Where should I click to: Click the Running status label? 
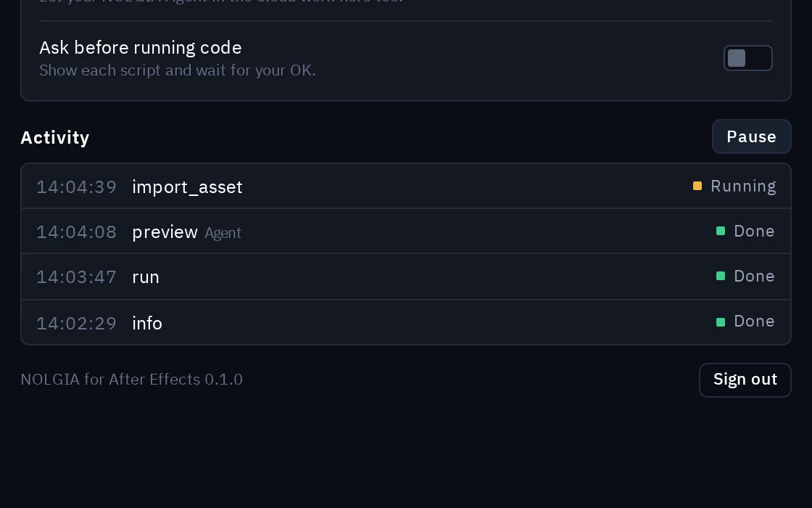(743, 186)
